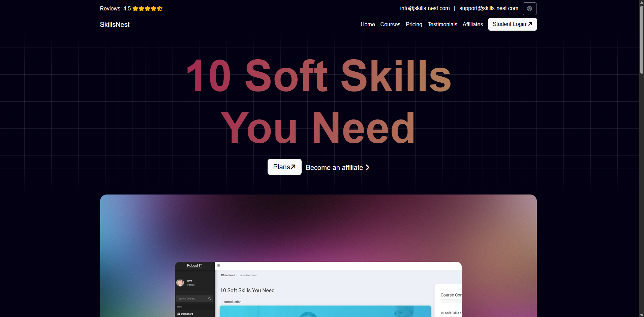The height and width of the screenshot is (317, 644).
Task: Click the Plans button
Action: tap(284, 167)
